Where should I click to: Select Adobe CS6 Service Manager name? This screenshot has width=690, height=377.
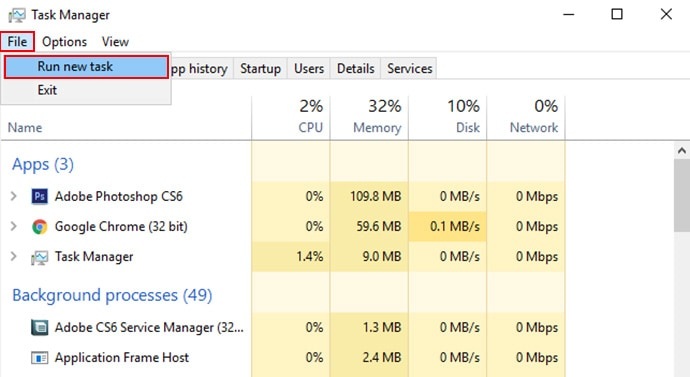tap(149, 327)
